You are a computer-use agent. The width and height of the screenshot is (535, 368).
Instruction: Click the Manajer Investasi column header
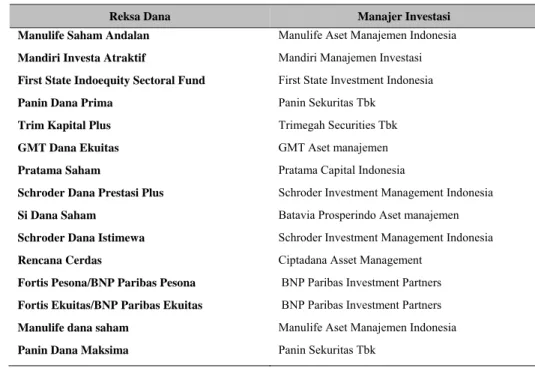click(404, 16)
